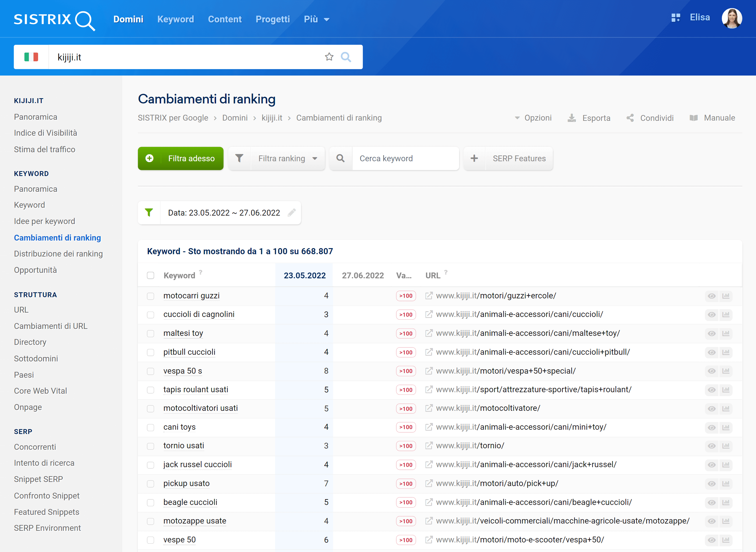Click the plus icon on Filtra adesso
Viewport: 756px width, 552px height.
click(x=149, y=158)
